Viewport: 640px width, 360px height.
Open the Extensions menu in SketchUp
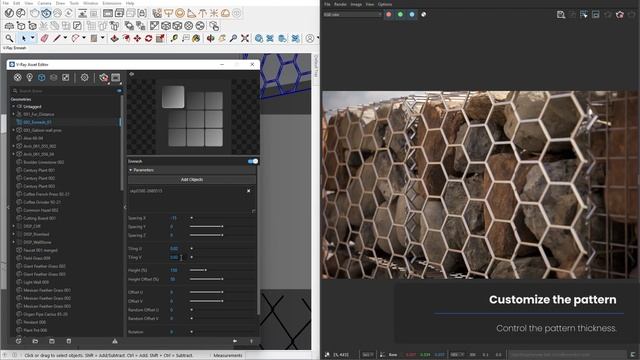(x=112, y=3)
